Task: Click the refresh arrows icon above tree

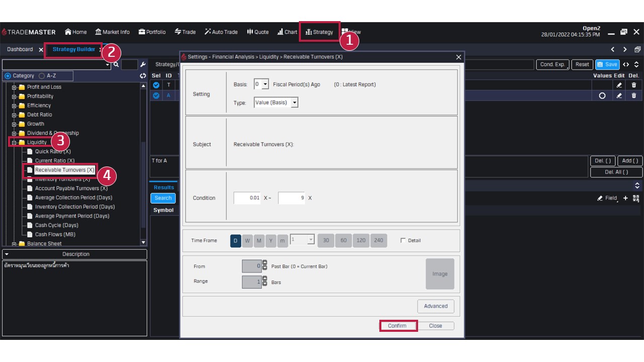Action: [143, 76]
